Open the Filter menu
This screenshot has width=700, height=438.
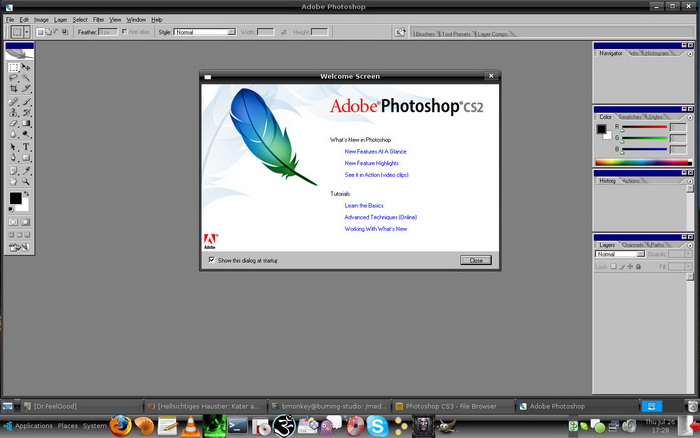[98, 19]
